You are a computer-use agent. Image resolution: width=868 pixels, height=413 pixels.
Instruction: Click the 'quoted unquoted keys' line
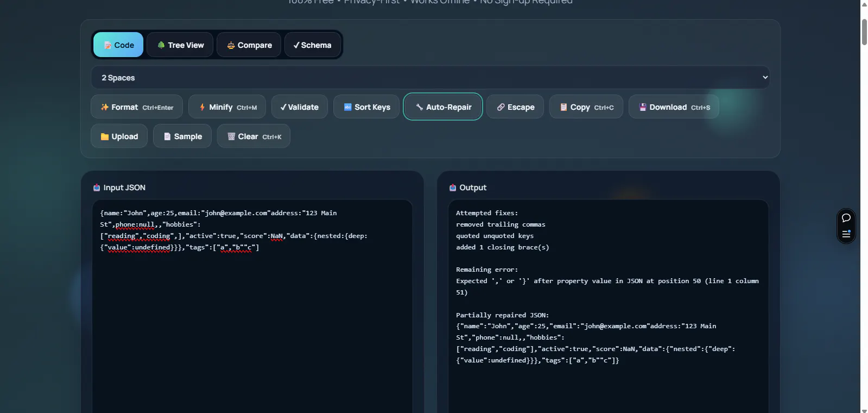(x=495, y=236)
